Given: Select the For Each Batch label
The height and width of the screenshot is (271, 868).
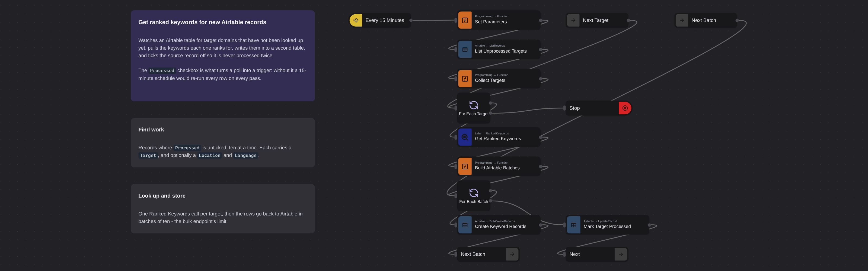Looking at the screenshot, I should 473,202.
